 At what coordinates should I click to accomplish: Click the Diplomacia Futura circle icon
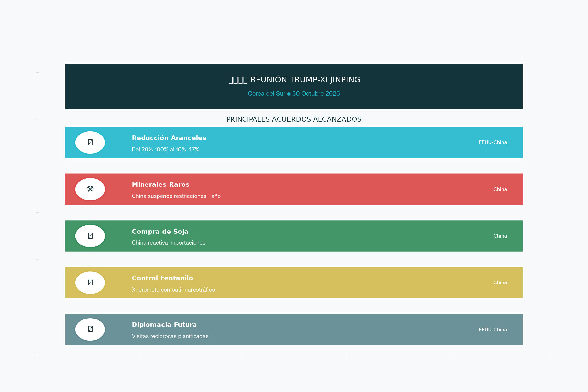click(x=90, y=329)
